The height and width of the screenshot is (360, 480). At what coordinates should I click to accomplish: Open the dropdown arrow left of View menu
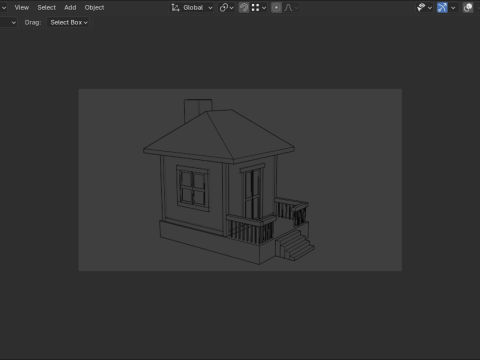[4, 7]
